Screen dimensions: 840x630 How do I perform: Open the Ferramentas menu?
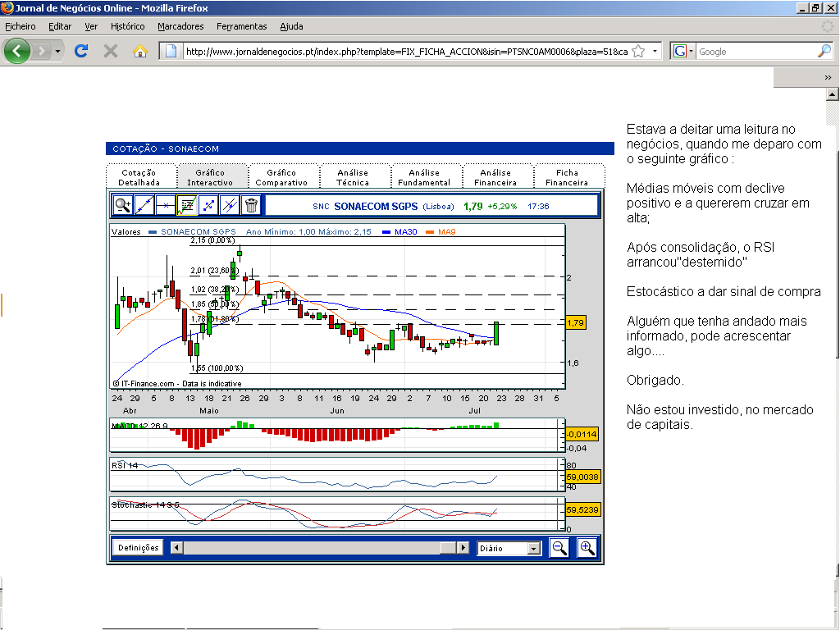(242, 26)
